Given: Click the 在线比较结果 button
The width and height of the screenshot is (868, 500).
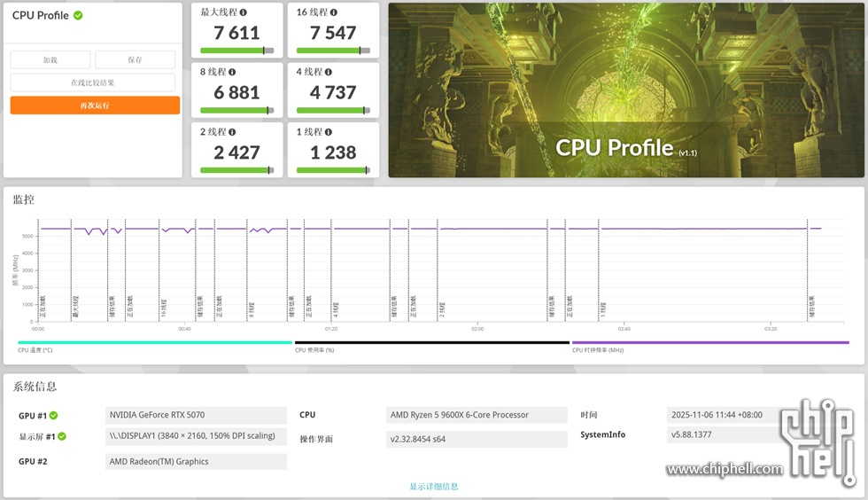Looking at the screenshot, I should click(x=93, y=82).
